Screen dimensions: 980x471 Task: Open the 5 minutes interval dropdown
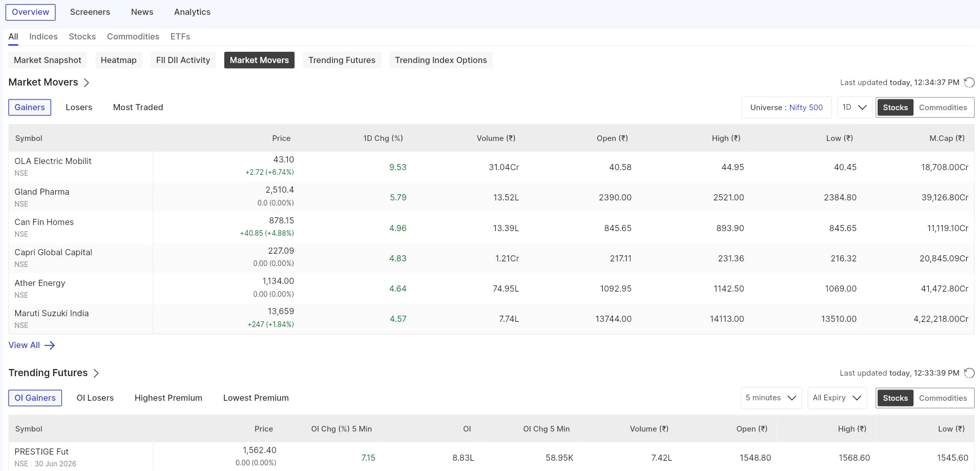(x=771, y=398)
